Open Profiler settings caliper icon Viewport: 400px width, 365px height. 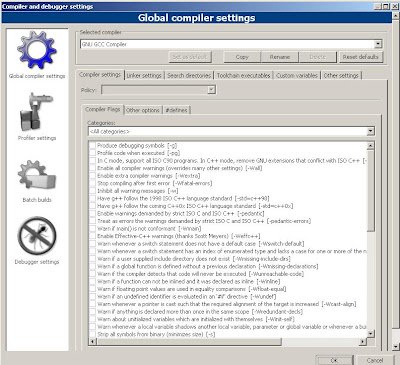pos(37,112)
